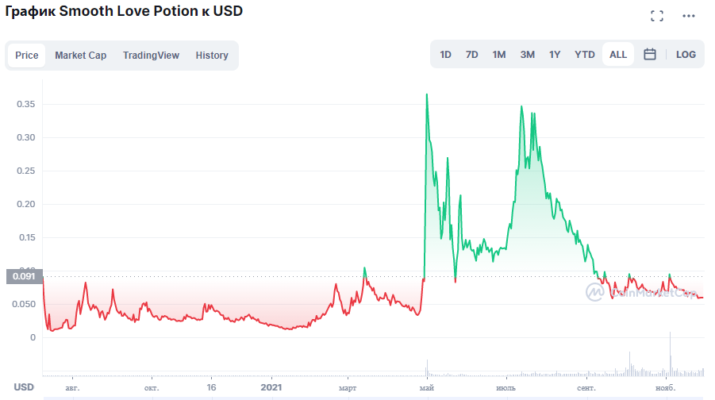Show the ALL time range

coord(618,54)
